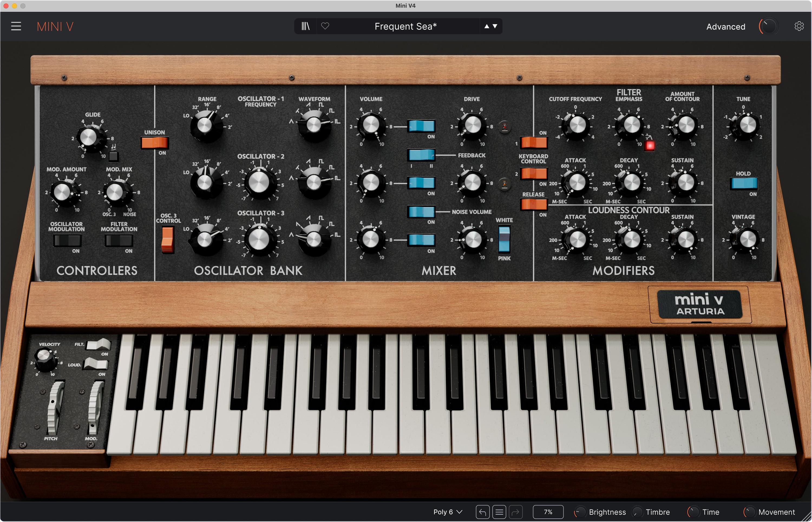
Task: Open the settings gear
Action: 799,26
